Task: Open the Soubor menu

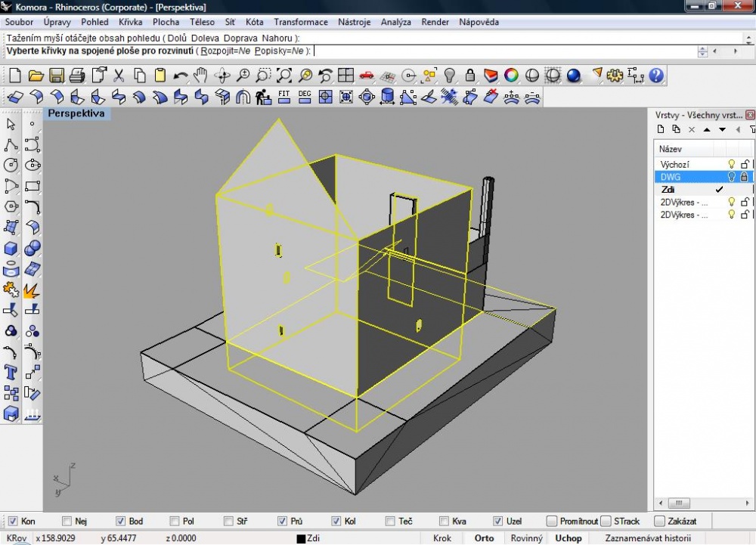Action: click(20, 22)
